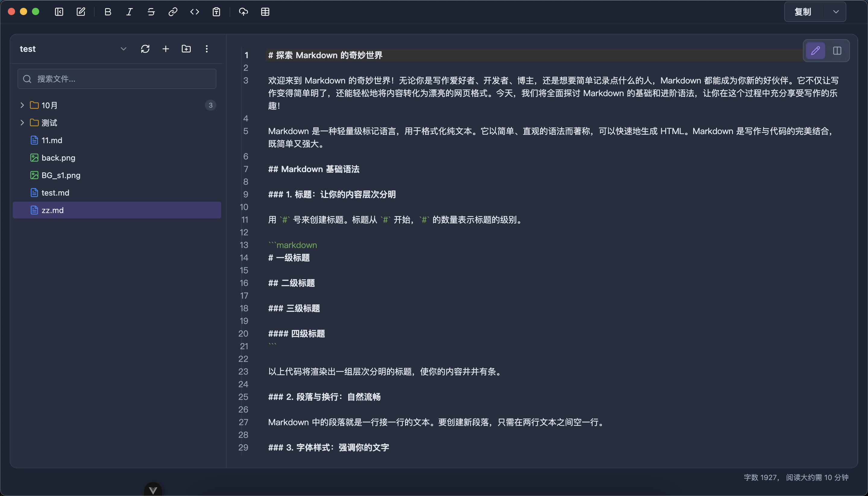
Task: Insert a link using the toolbar
Action: pos(173,12)
